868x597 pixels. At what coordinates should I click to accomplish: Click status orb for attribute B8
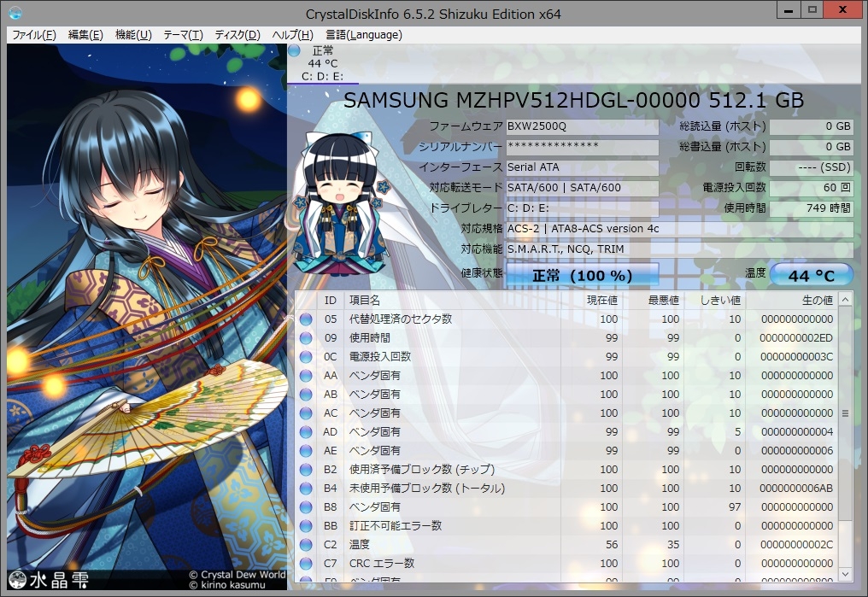[x=306, y=507]
